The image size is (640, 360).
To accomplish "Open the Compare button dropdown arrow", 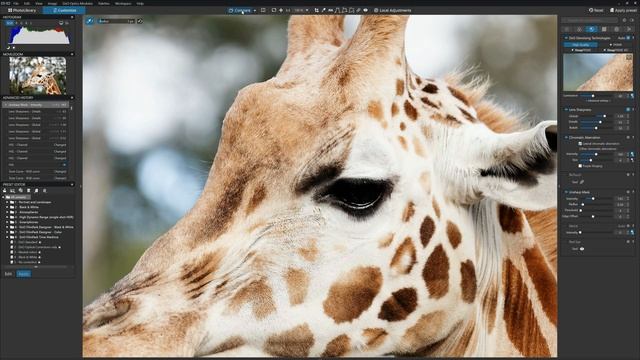I will pos(255,10).
